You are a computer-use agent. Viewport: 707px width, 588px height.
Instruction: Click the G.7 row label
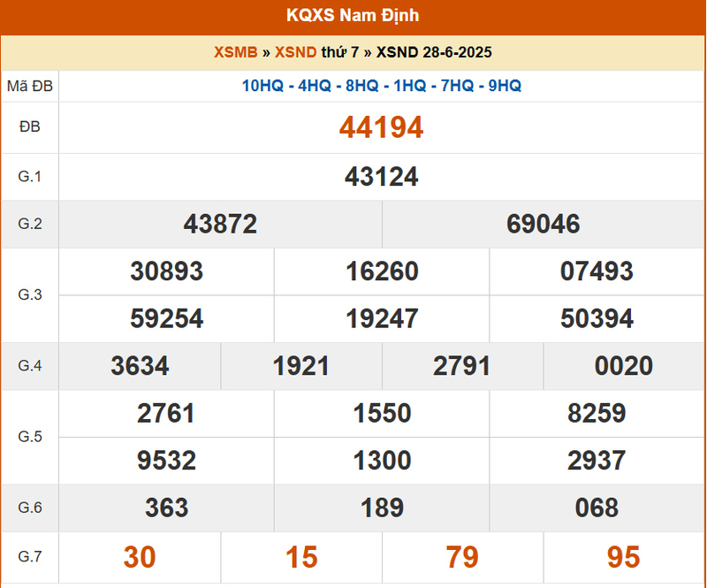coord(30,557)
